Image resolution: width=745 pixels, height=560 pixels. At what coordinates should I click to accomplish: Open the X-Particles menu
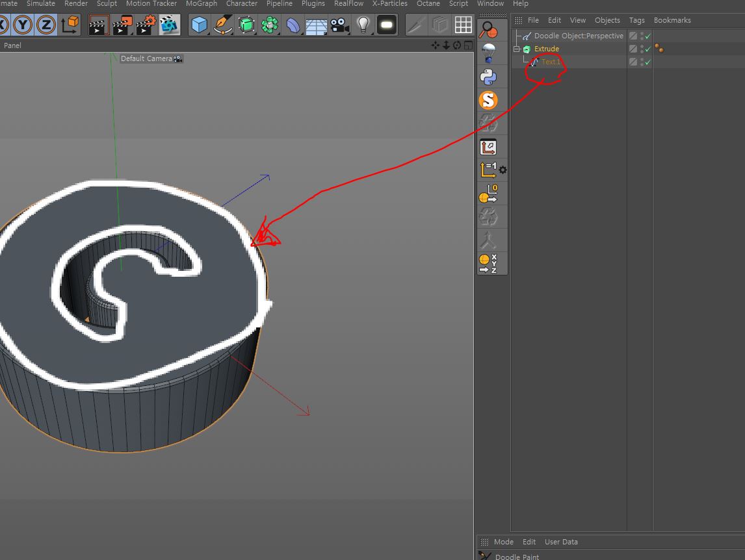pyautogui.click(x=389, y=4)
